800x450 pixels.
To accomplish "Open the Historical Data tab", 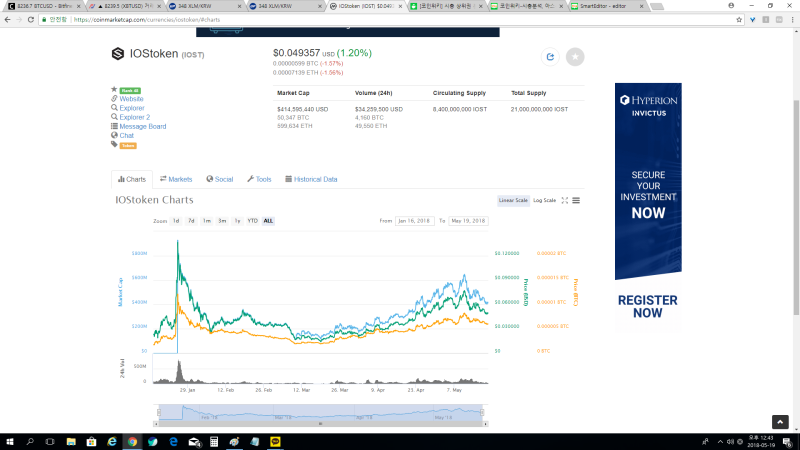I will (311, 180).
